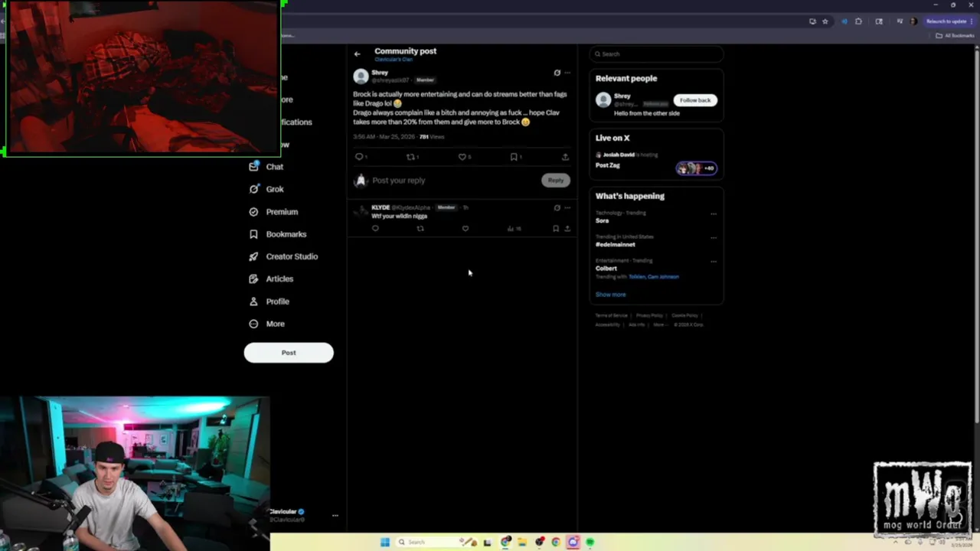Open Shrey's avatar on the main post
The height and width of the screenshot is (551, 980).
[361, 76]
